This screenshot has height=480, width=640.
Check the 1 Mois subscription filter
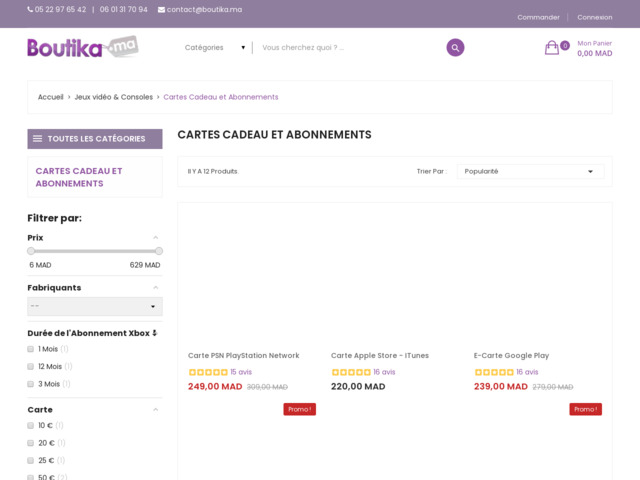point(31,349)
